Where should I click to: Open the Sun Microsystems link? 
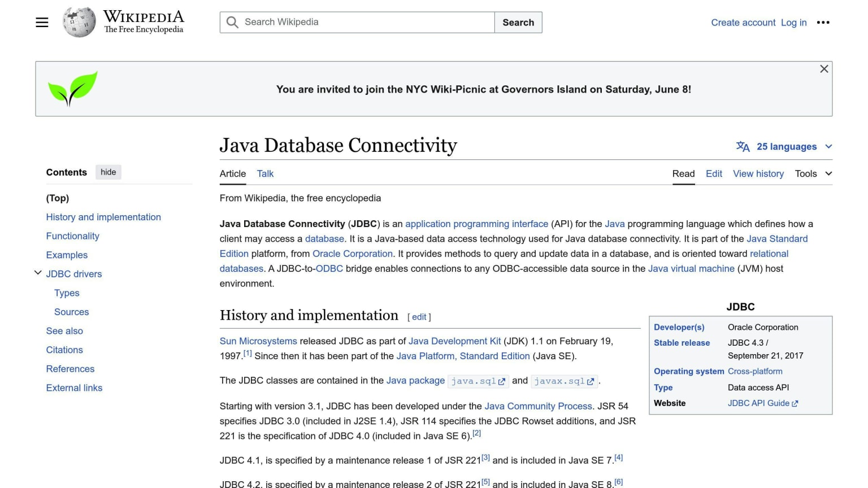click(x=258, y=341)
